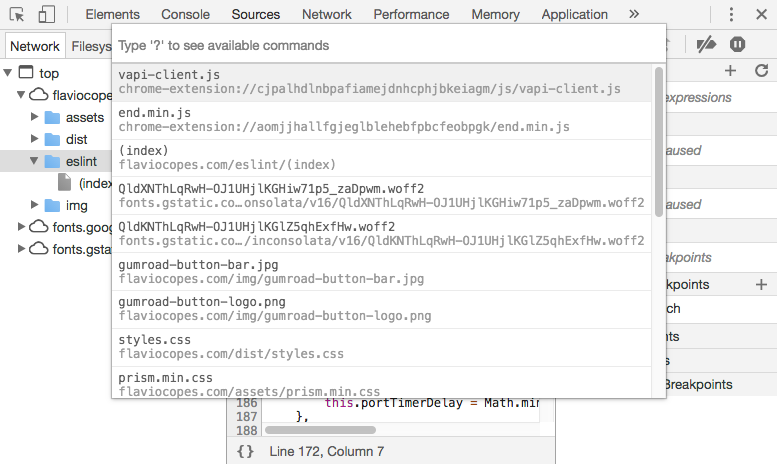Click line number 186 in the gutter
The width and height of the screenshot is (777, 464).
click(x=246, y=403)
